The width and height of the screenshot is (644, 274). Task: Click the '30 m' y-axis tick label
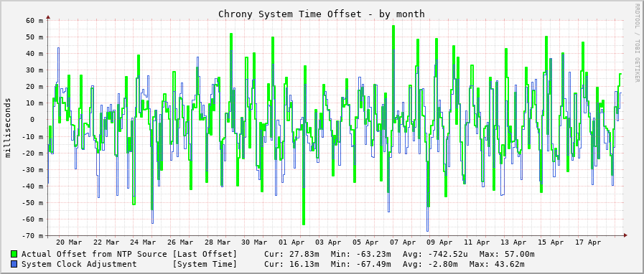(x=35, y=70)
